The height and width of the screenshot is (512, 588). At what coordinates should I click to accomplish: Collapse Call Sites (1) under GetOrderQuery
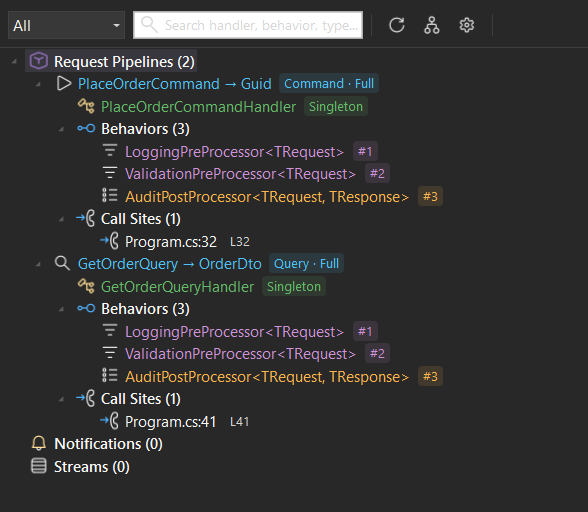click(62, 399)
